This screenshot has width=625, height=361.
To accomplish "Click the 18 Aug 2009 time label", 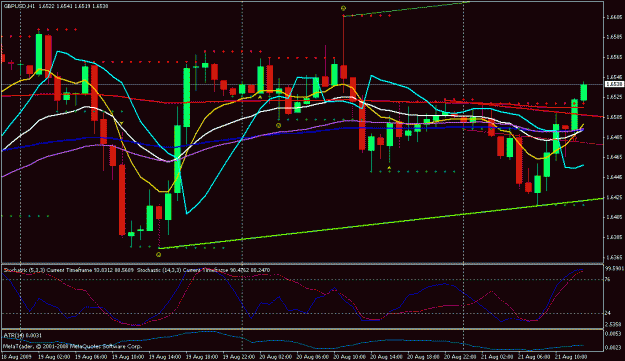I will click(16, 356).
